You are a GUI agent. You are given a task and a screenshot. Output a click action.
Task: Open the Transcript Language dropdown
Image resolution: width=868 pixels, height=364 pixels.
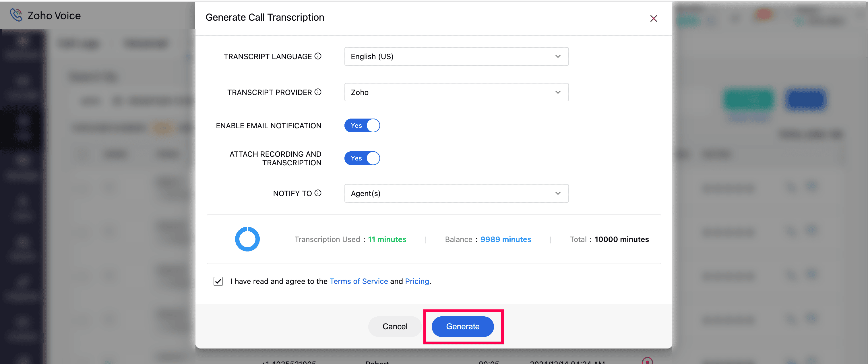tap(456, 56)
